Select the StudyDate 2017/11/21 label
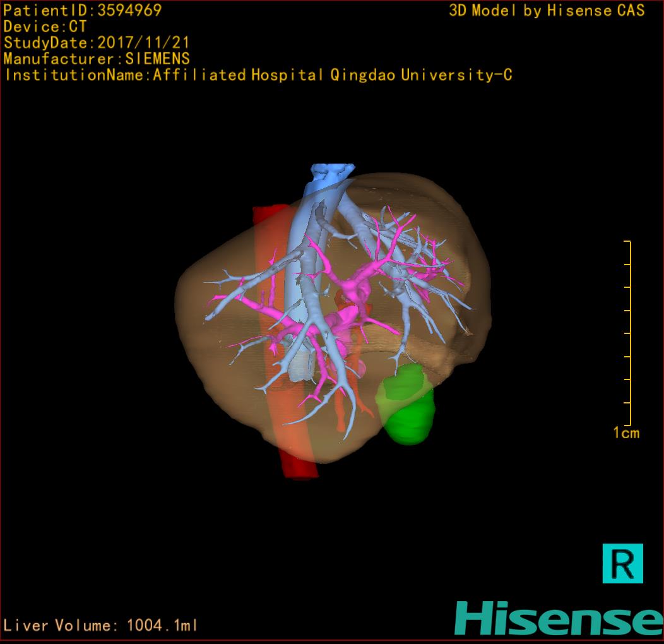Viewport: 664px width, 644px height. (x=97, y=44)
